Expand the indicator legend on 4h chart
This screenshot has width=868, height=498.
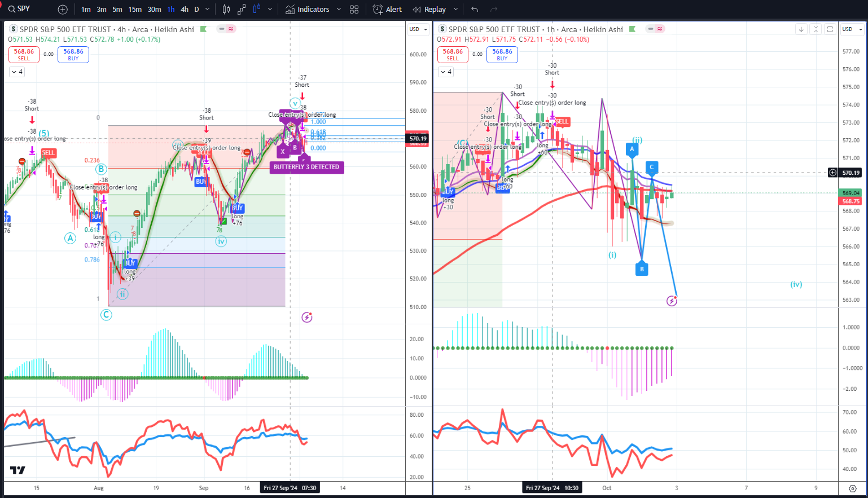coord(16,72)
